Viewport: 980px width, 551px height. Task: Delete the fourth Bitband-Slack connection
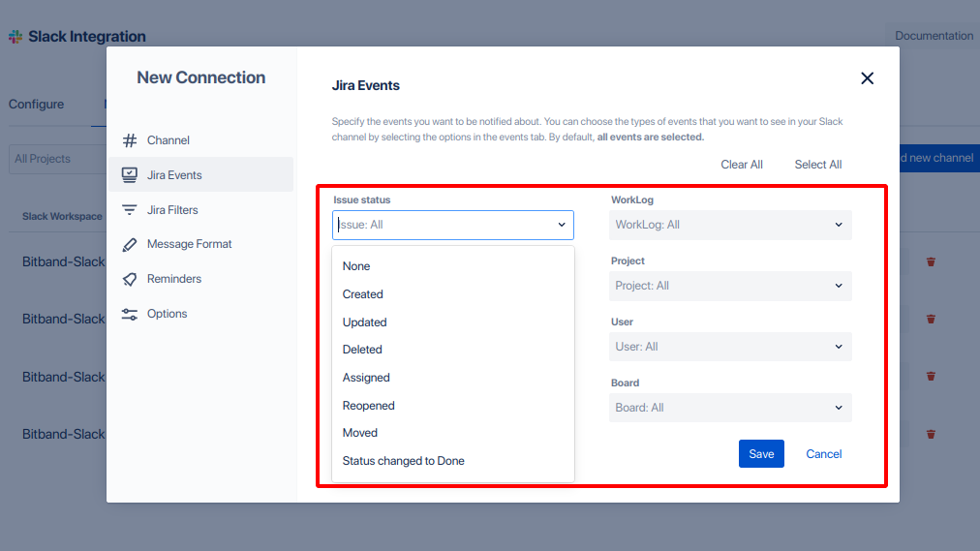pos(931,434)
